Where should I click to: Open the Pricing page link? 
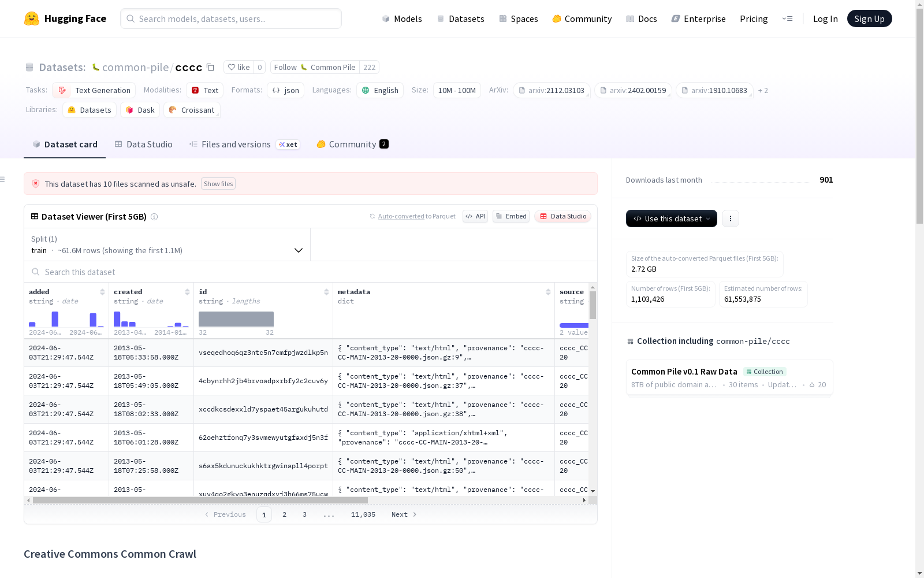coord(754,18)
